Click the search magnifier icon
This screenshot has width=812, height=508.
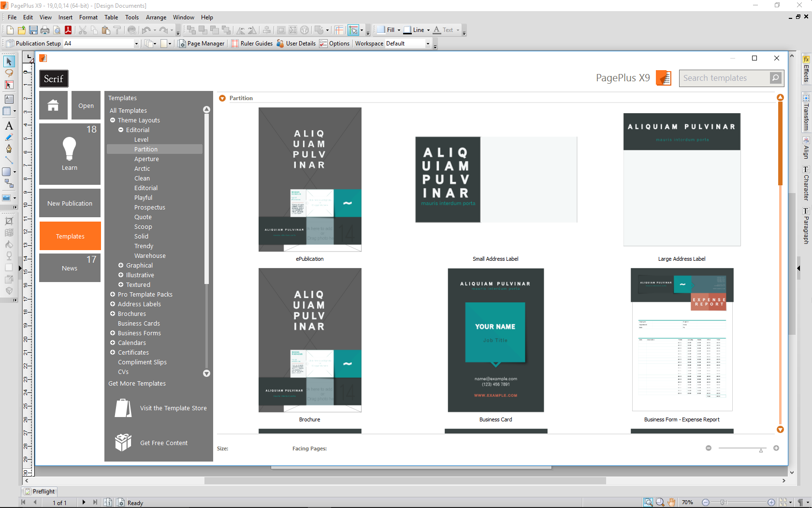(x=775, y=78)
